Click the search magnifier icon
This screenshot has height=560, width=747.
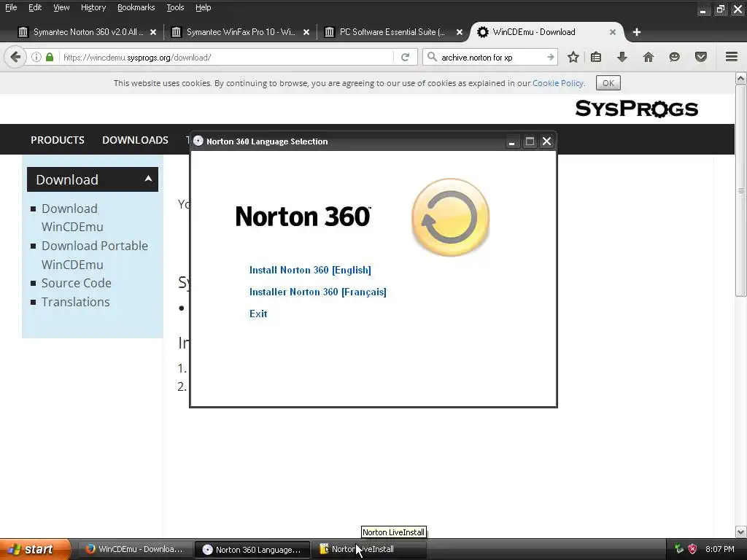pos(432,57)
